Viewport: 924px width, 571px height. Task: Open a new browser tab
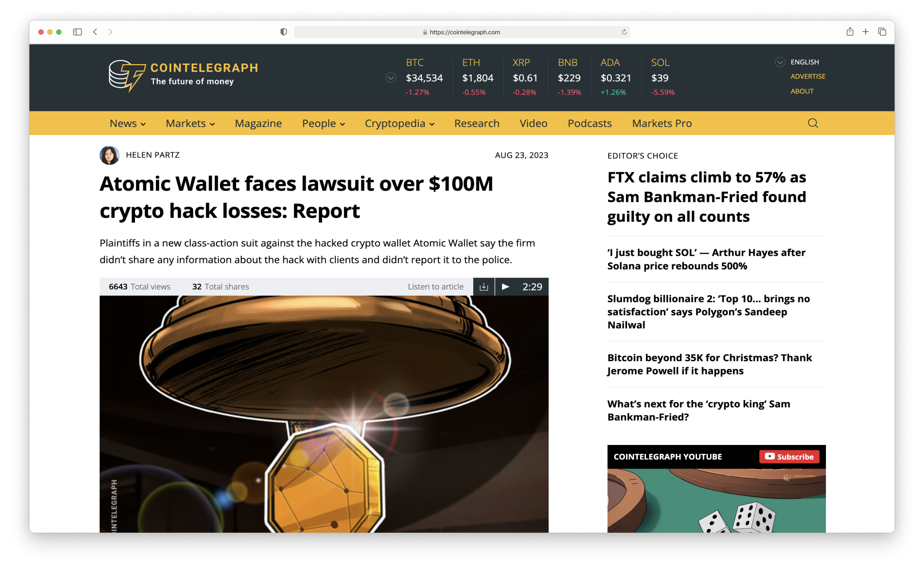pos(865,32)
